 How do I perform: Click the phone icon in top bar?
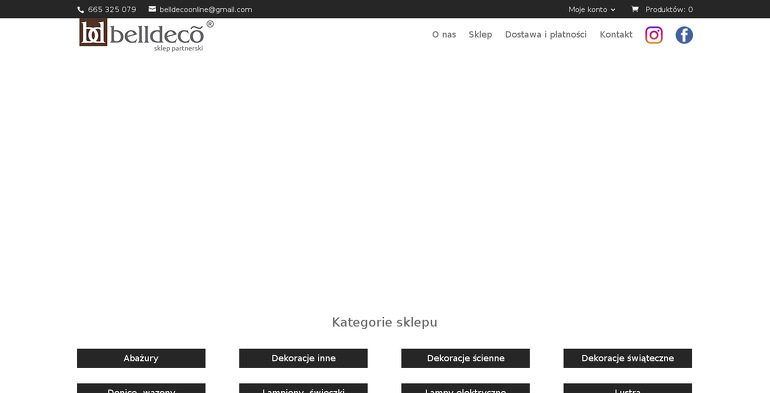[81, 9]
